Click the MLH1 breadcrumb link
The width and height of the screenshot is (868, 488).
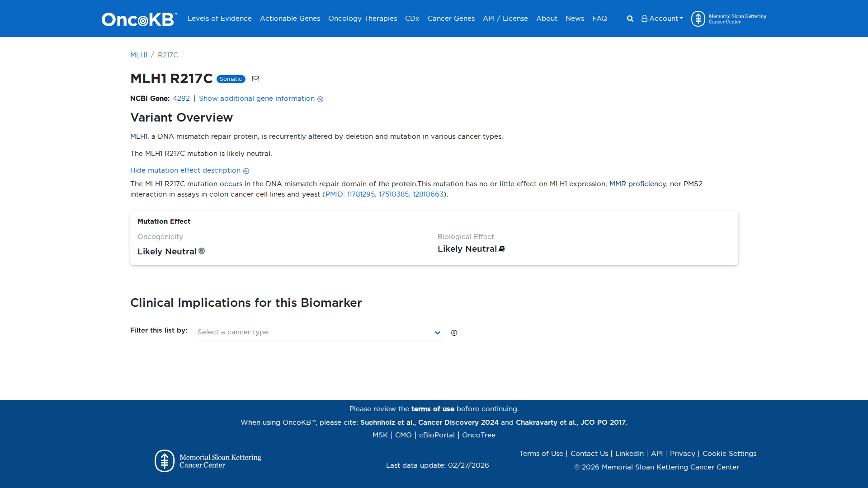click(x=138, y=55)
